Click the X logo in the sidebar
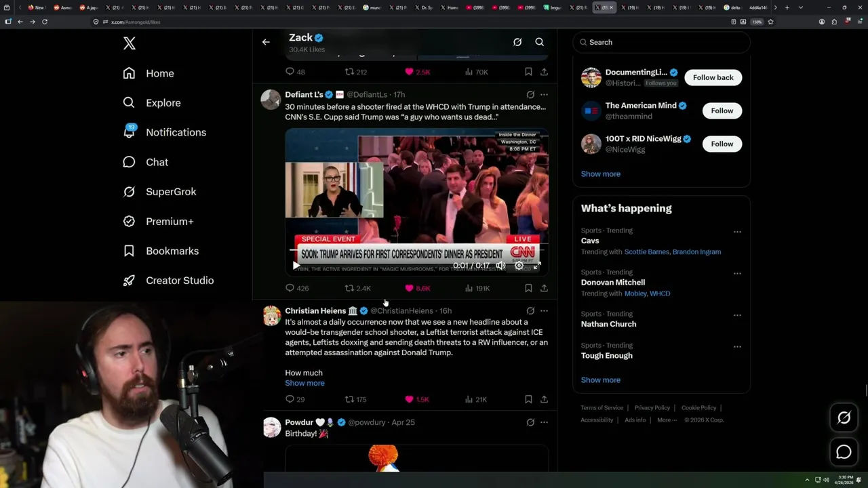Viewport: 868px width, 488px height. click(130, 43)
